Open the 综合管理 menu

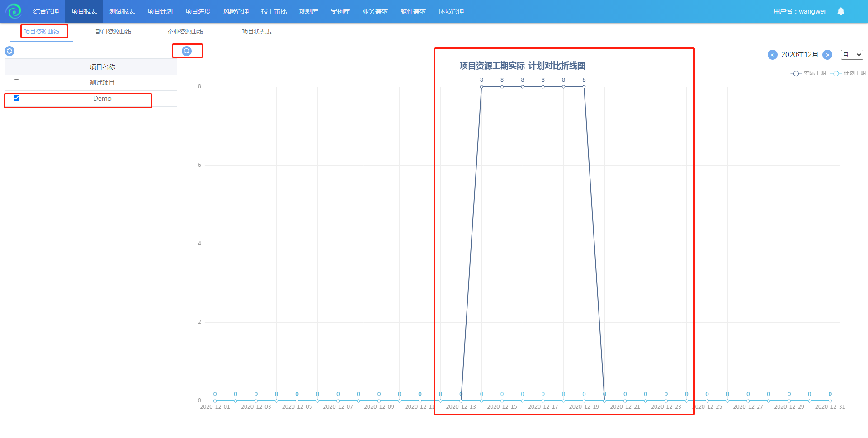pyautogui.click(x=46, y=11)
